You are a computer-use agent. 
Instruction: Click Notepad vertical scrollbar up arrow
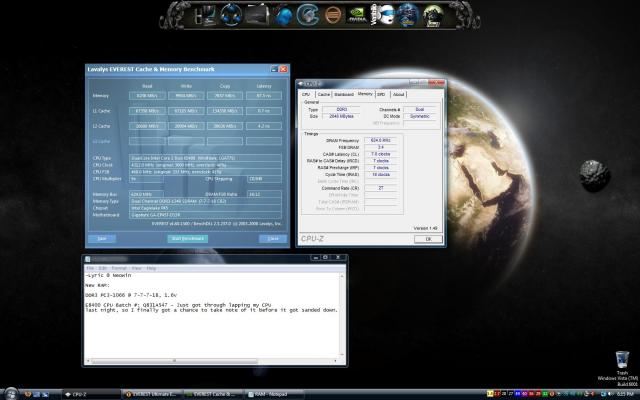(342, 276)
